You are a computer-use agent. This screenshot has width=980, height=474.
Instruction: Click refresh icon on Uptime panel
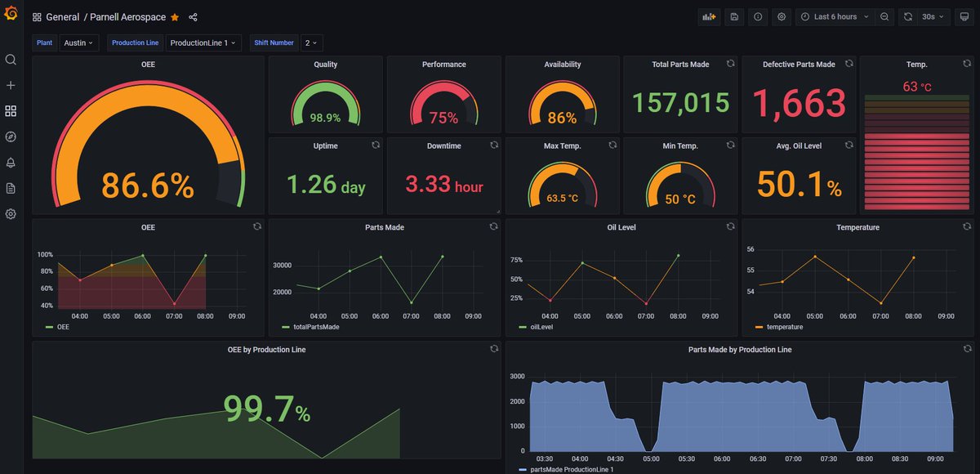(376, 145)
